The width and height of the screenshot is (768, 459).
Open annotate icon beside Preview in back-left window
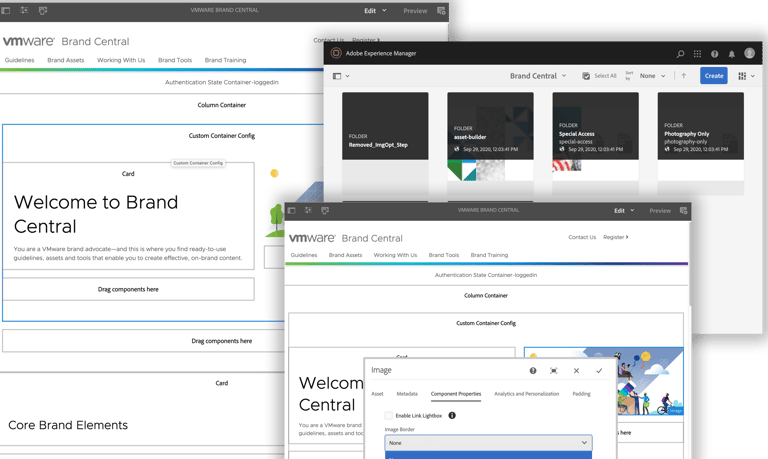[441, 10]
